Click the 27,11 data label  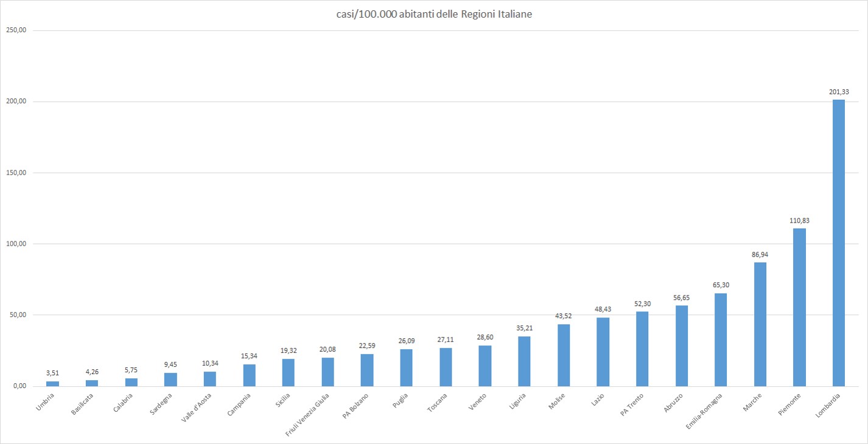pos(446,340)
